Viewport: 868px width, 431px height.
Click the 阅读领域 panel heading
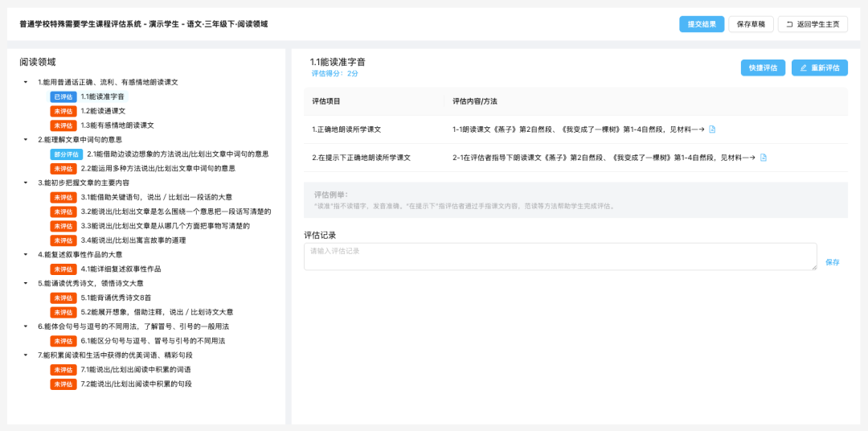point(38,63)
